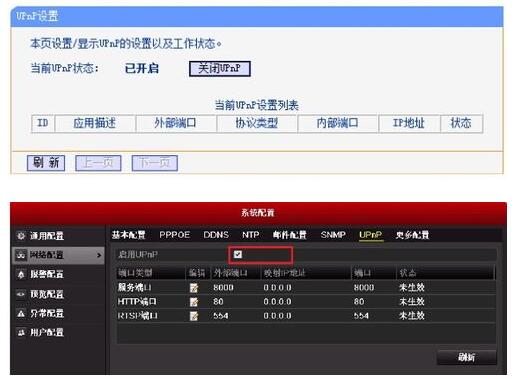
Task: Edit the HTTP端口 row via pencil icon
Action: 194,302
